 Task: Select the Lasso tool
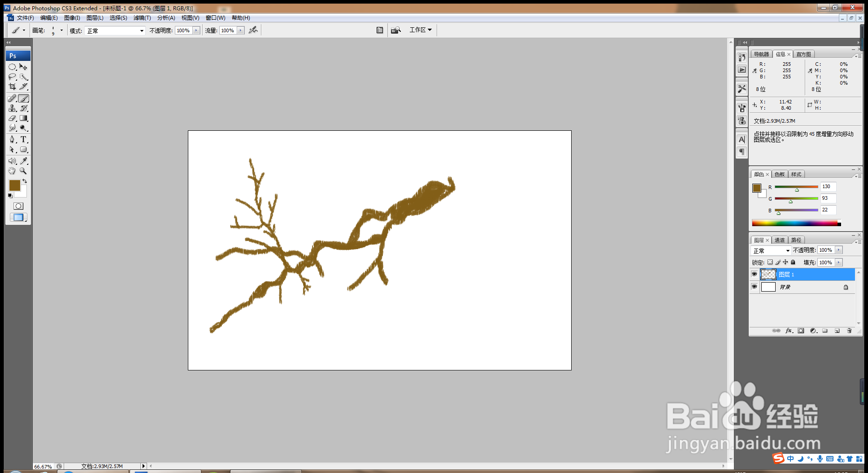pyautogui.click(x=12, y=77)
